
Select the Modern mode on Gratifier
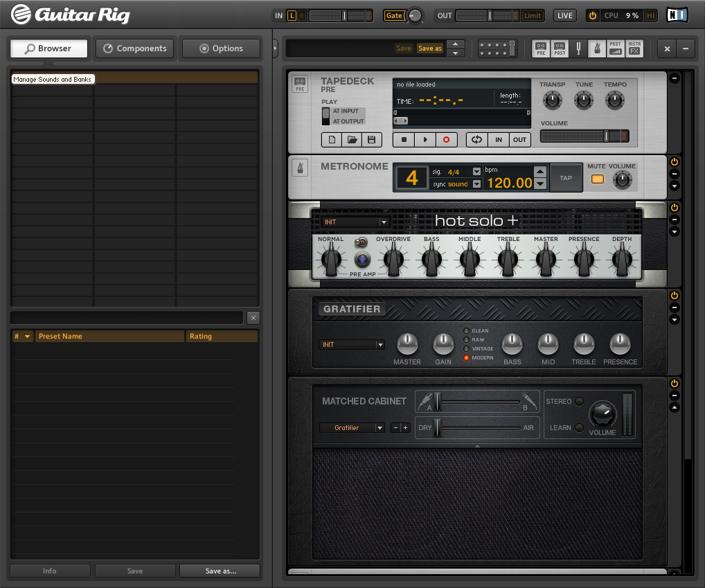pos(466,358)
